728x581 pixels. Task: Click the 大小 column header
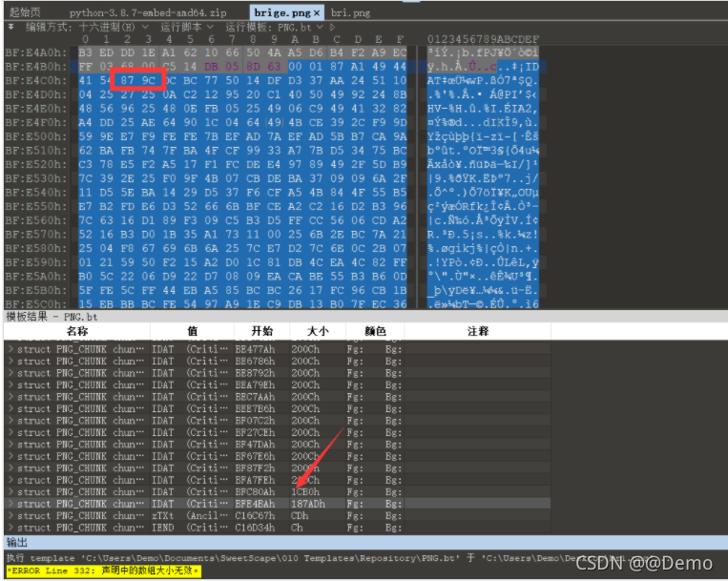pos(318,331)
